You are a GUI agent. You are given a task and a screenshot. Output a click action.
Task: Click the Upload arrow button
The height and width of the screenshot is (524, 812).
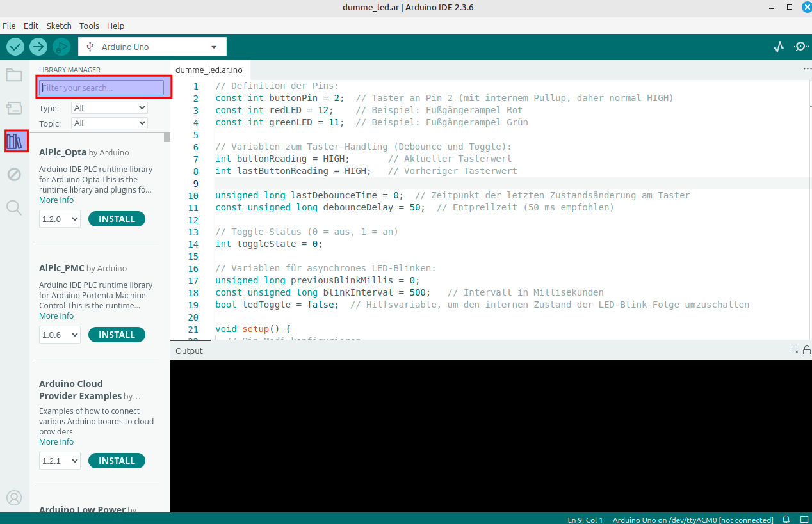[38, 47]
